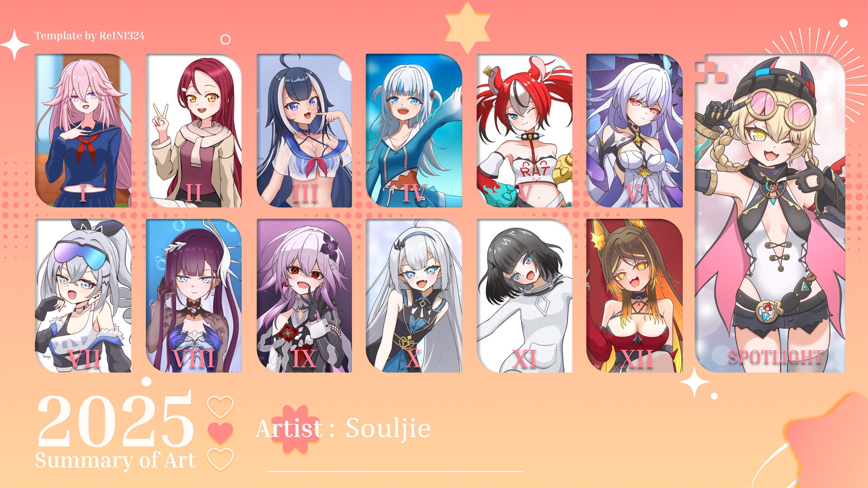868x488 pixels.
Task: Open the red-haired RAT artwork labeled V
Action: pos(524,130)
